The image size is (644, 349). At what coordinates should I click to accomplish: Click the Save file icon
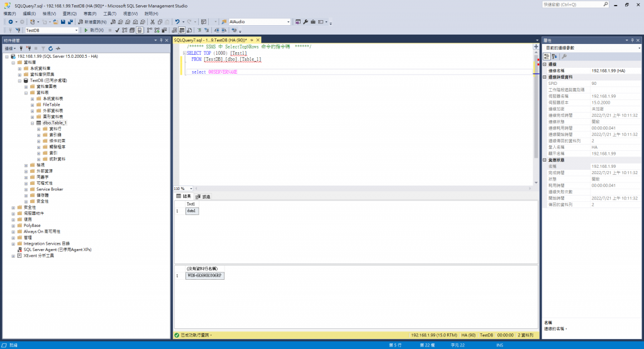tap(63, 22)
